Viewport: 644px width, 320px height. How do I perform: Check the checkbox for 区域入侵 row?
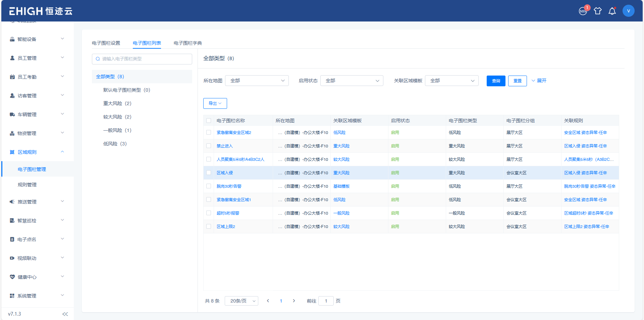209,173
